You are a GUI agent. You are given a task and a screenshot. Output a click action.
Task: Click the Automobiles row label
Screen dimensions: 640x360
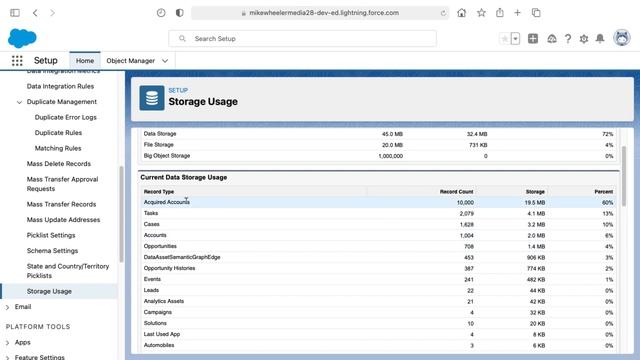pos(159,345)
